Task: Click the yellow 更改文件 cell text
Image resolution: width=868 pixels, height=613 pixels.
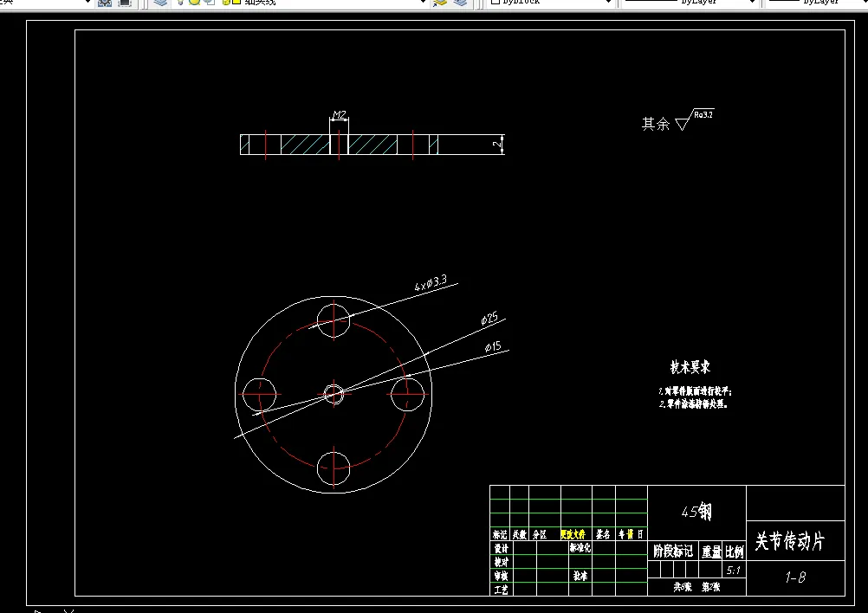Action: tap(573, 534)
